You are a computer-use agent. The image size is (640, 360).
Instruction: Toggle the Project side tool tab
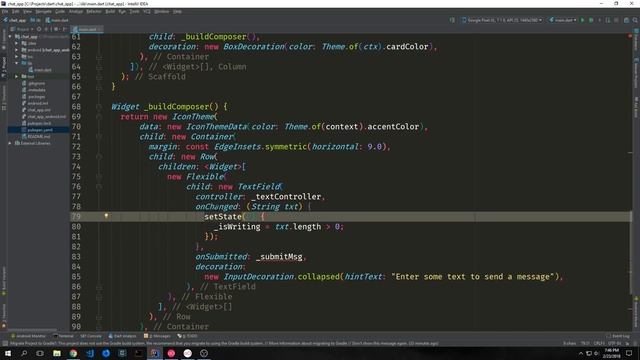4,67
